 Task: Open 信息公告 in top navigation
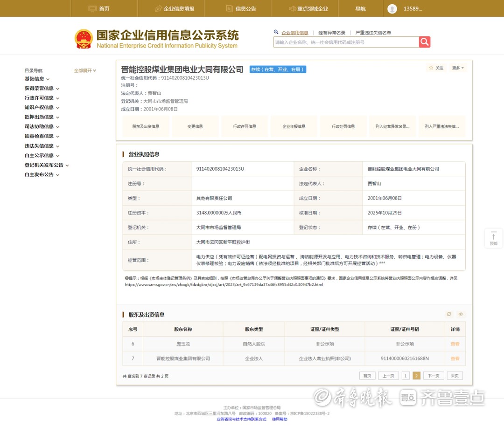pyautogui.click(x=241, y=9)
